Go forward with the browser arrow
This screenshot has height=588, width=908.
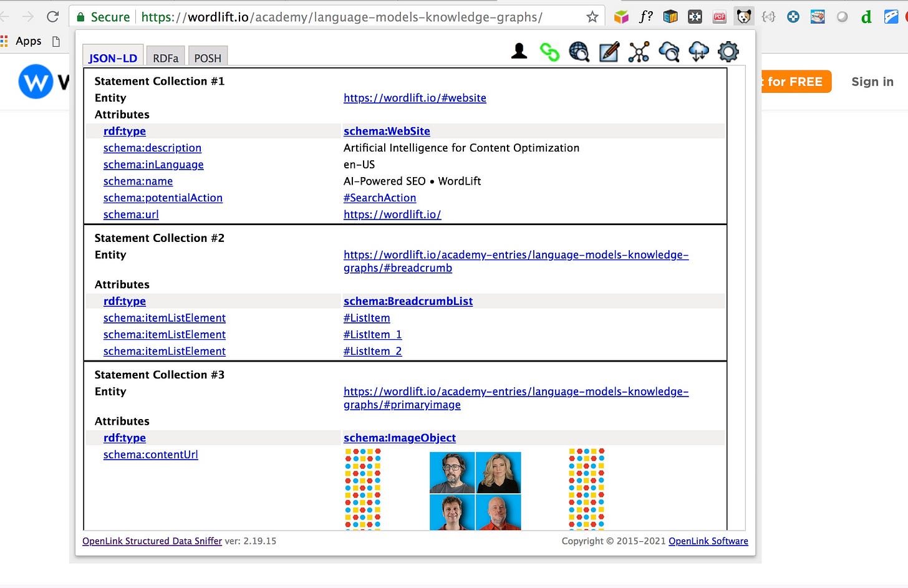point(28,17)
